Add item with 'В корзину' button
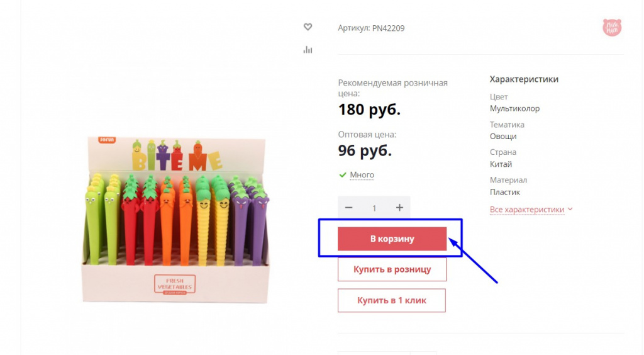Image resolution: width=644 pixels, height=355 pixels. tap(392, 239)
